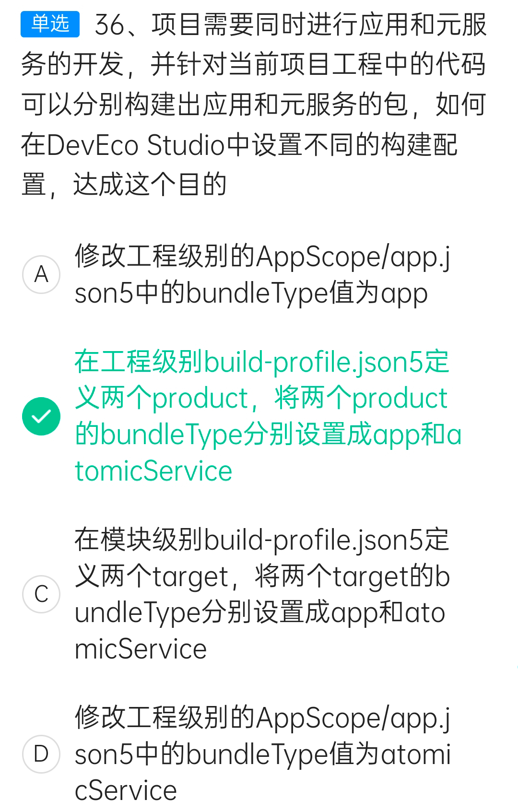Select the radio circle labeled A
518x812 pixels.
coord(41,274)
